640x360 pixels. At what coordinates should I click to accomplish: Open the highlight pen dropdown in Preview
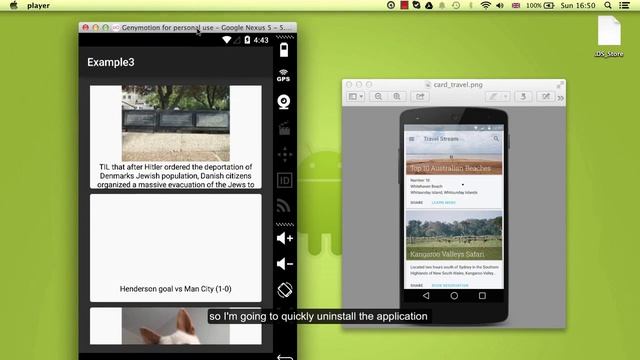pos(498,97)
